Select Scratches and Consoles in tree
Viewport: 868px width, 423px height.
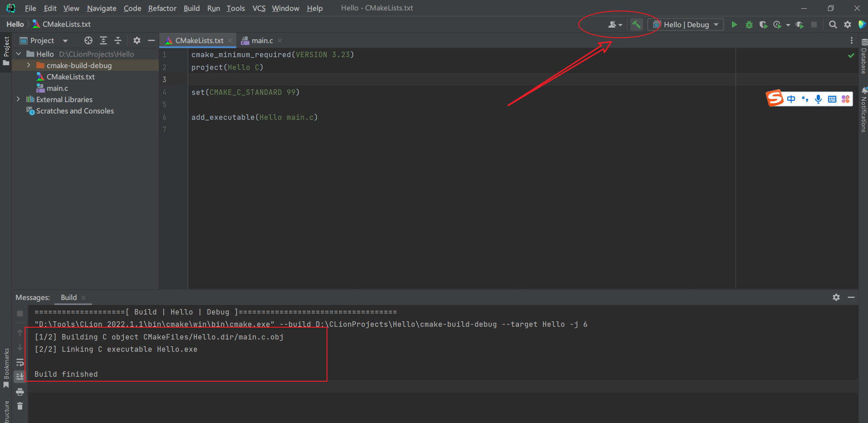pos(75,111)
